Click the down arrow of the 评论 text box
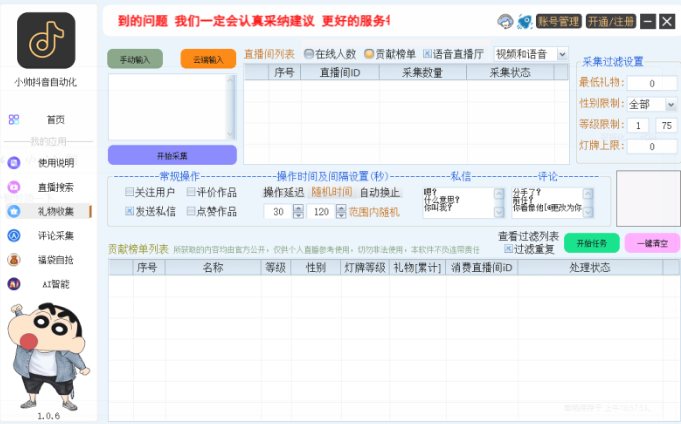The width and height of the screenshot is (681, 424). 588,212
